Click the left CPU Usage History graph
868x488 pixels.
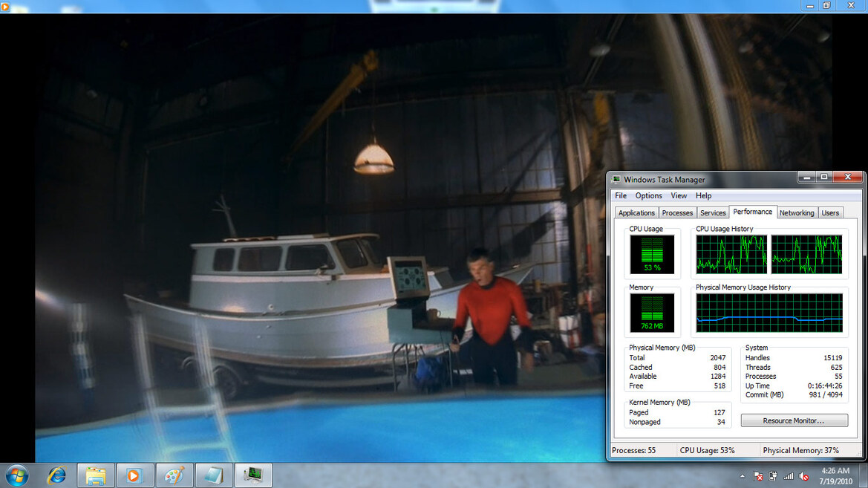pos(731,254)
